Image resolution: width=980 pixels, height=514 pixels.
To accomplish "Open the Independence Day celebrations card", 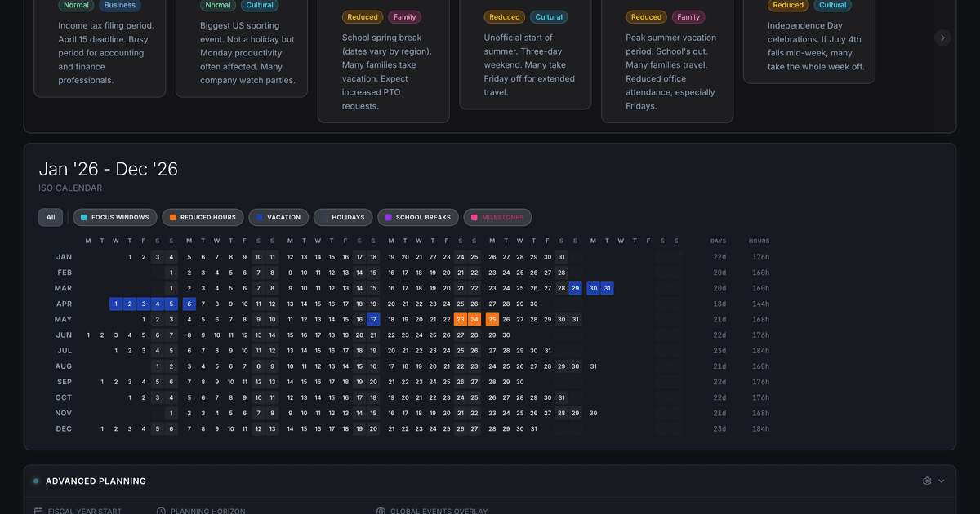I will (808, 45).
